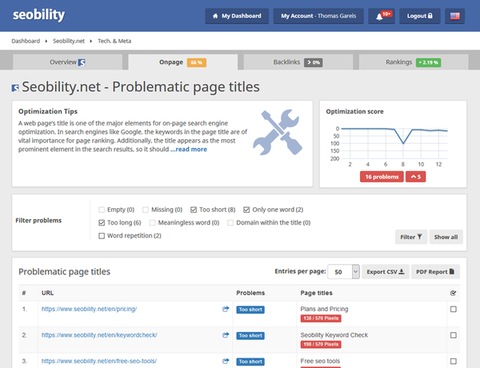The height and width of the screenshot is (368, 480).
Task: Open free-seo-tools URL external link icon
Action: pyautogui.click(x=226, y=361)
